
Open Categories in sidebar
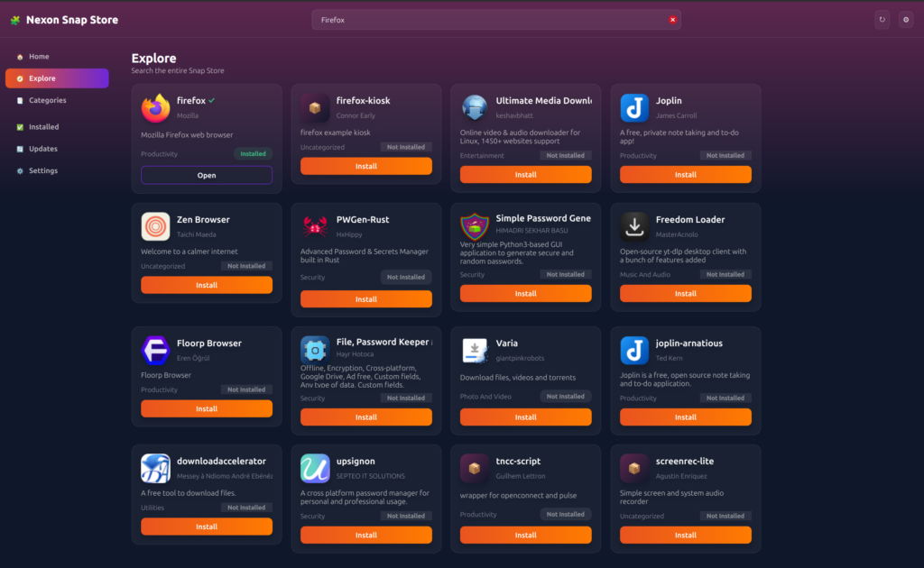[57, 100]
